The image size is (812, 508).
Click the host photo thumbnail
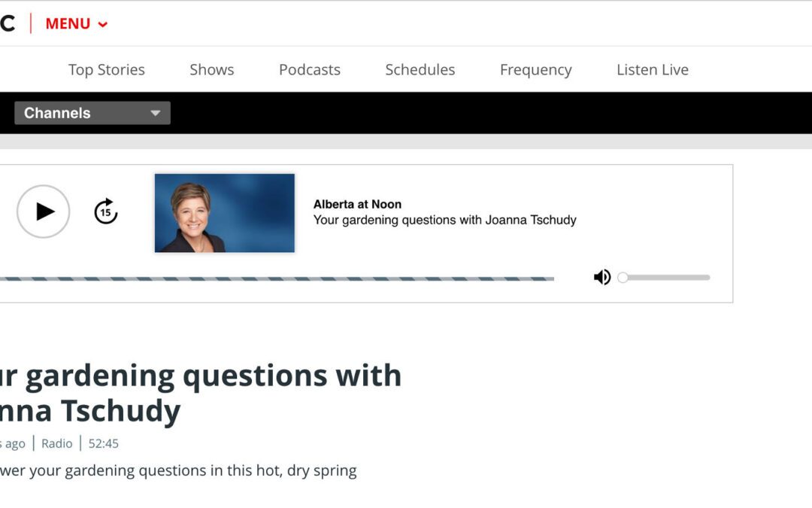[224, 213]
